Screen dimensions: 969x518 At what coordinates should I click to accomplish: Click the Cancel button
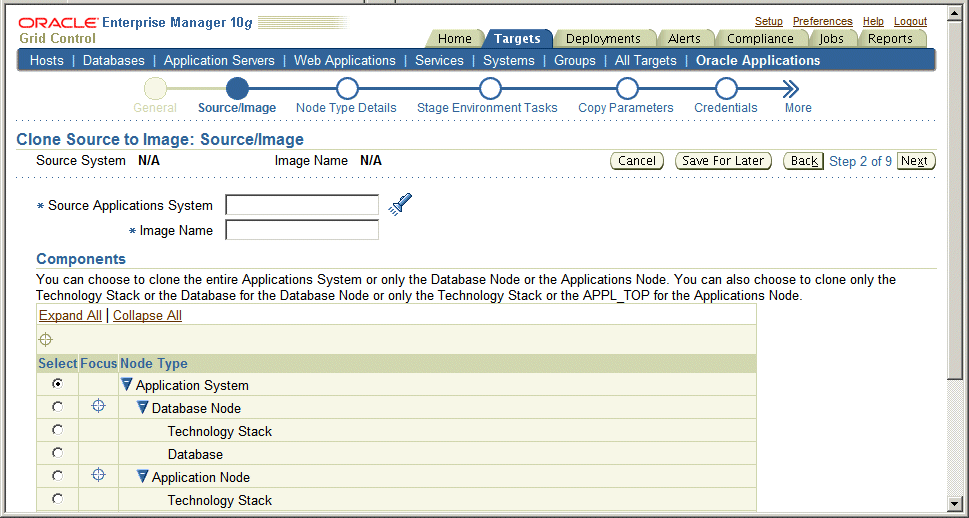pos(637,161)
